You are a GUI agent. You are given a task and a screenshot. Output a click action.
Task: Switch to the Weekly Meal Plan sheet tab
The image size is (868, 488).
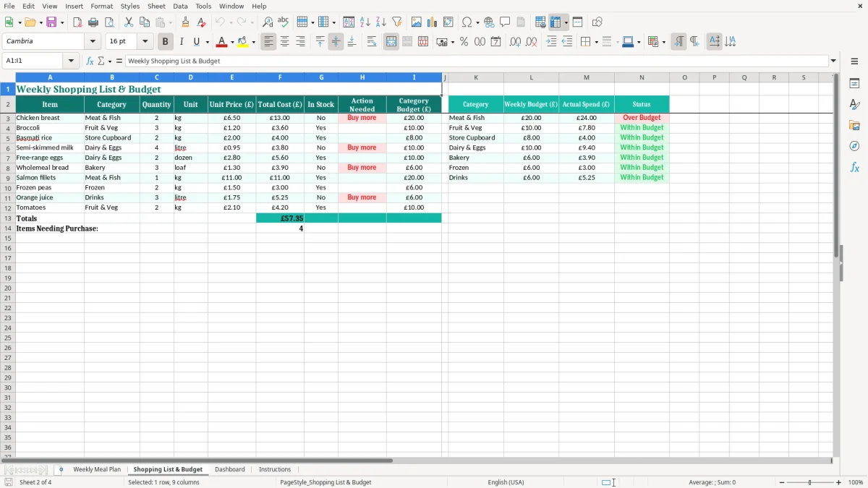tap(97, 469)
